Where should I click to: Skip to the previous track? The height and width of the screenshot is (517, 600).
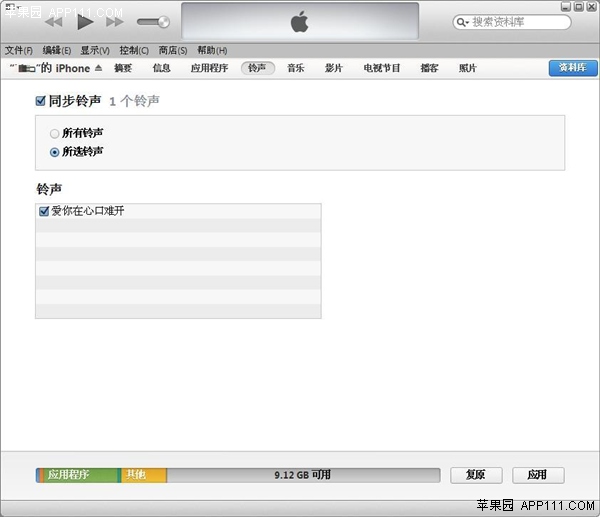[55, 21]
